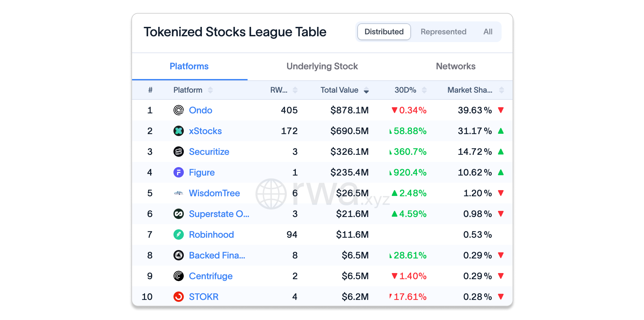Image resolution: width=644 pixels, height=320 pixels.
Task: Click the red STOKR logo icon
Action: coord(178,297)
